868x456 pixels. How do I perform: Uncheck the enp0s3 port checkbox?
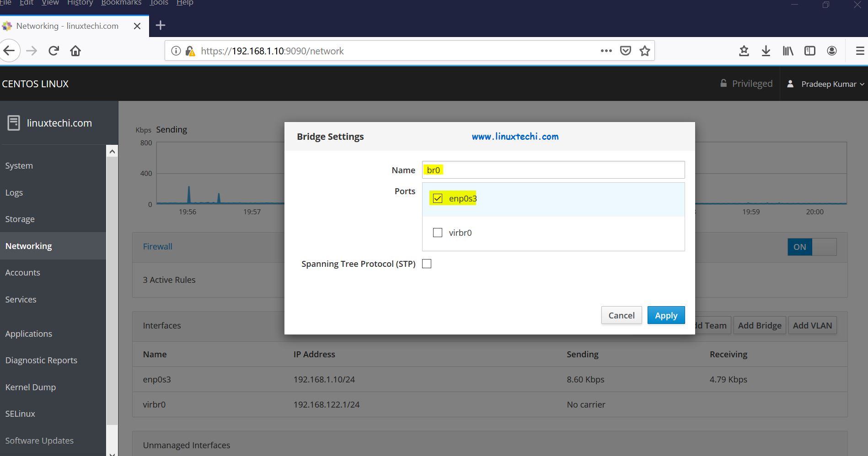(438, 198)
